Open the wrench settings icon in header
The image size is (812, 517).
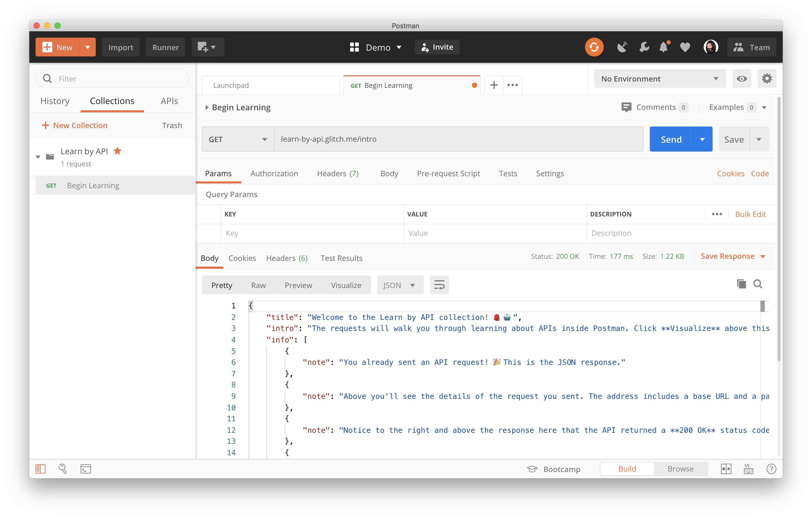point(644,47)
